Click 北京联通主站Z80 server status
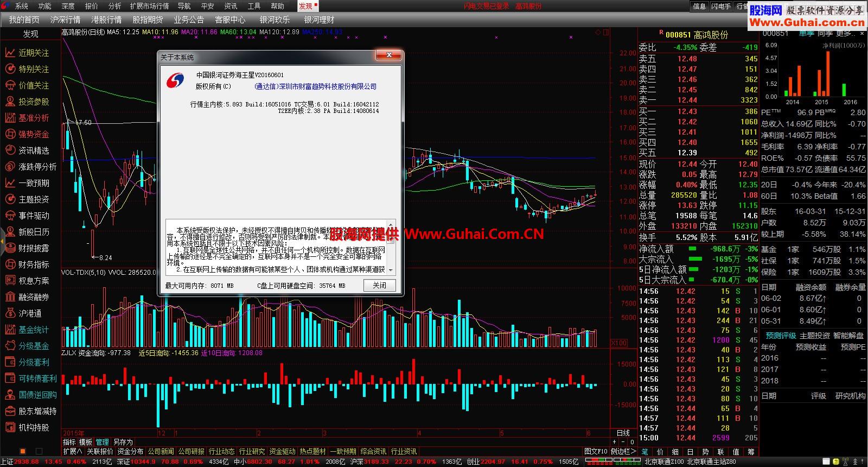The width and height of the screenshot is (868, 467). click(x=712, y=462)
